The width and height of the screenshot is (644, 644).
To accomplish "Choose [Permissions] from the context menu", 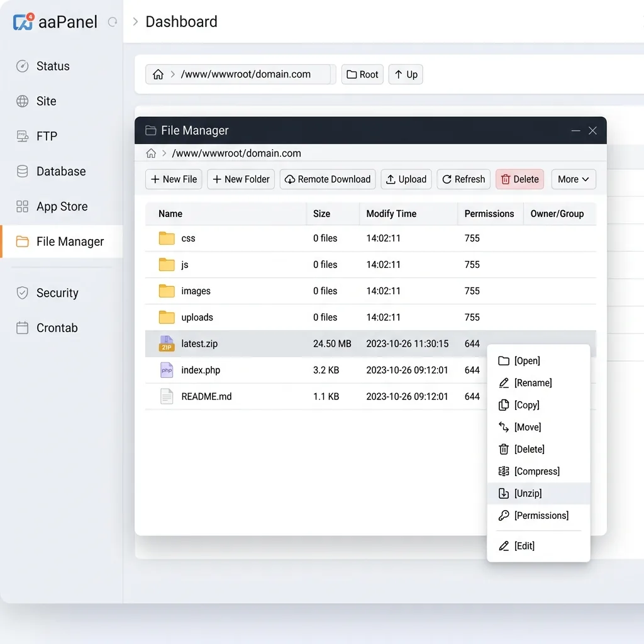I will click(538, 516).
